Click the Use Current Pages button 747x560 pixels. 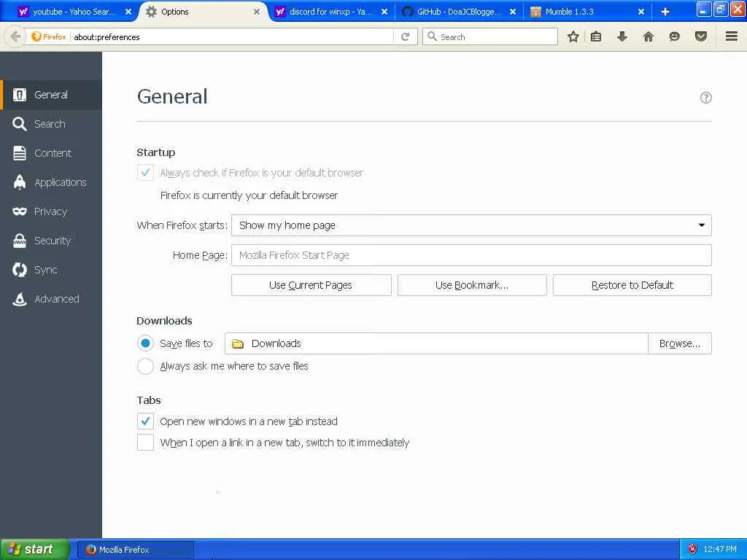[311, 285]
